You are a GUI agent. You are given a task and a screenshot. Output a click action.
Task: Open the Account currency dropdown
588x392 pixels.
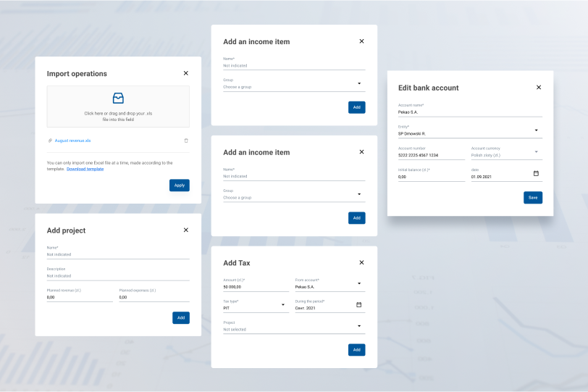536,152
